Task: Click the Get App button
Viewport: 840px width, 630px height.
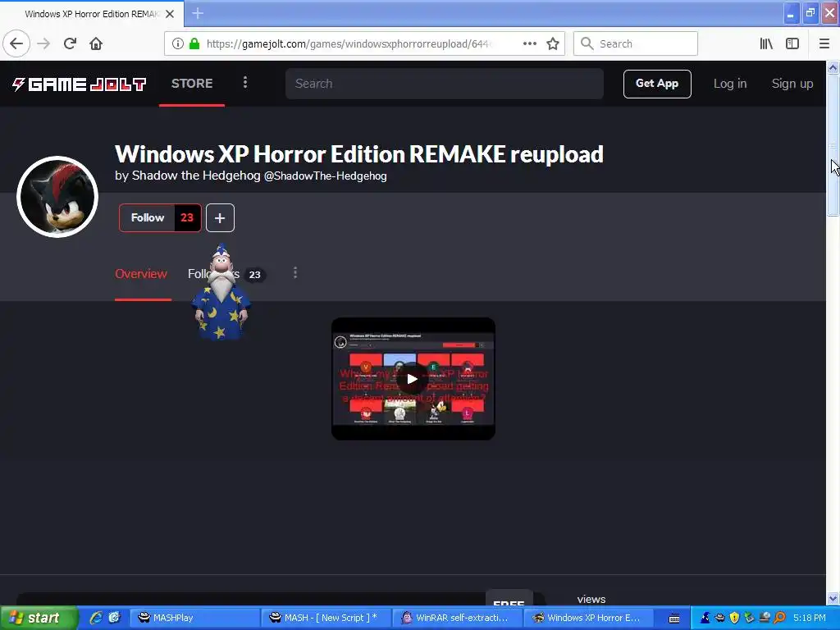Action: coord(657,84)
